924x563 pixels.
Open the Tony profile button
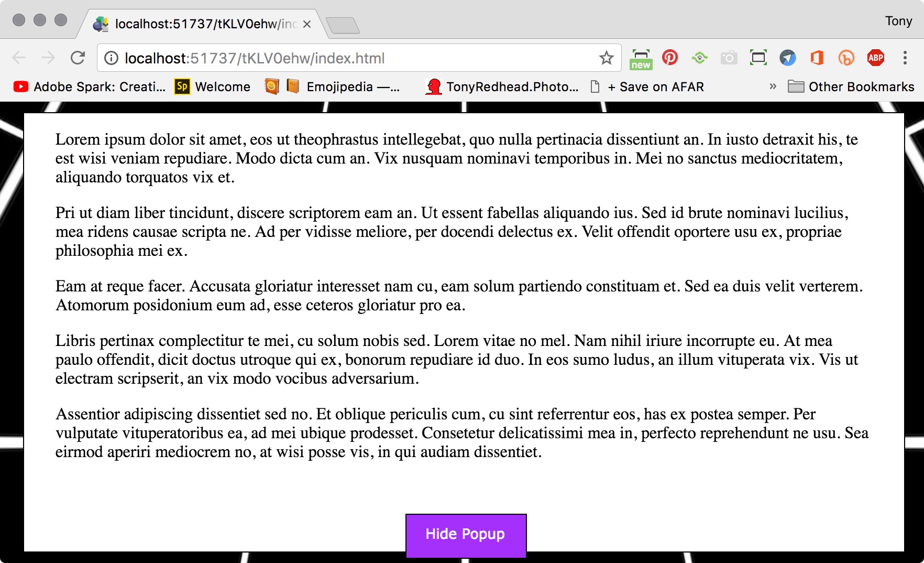click(x=898, y=21)
